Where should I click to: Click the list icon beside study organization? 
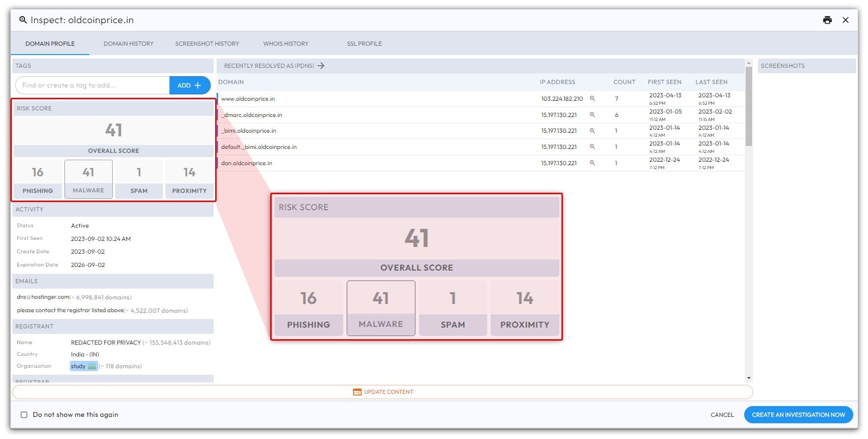tap(92, 366)
